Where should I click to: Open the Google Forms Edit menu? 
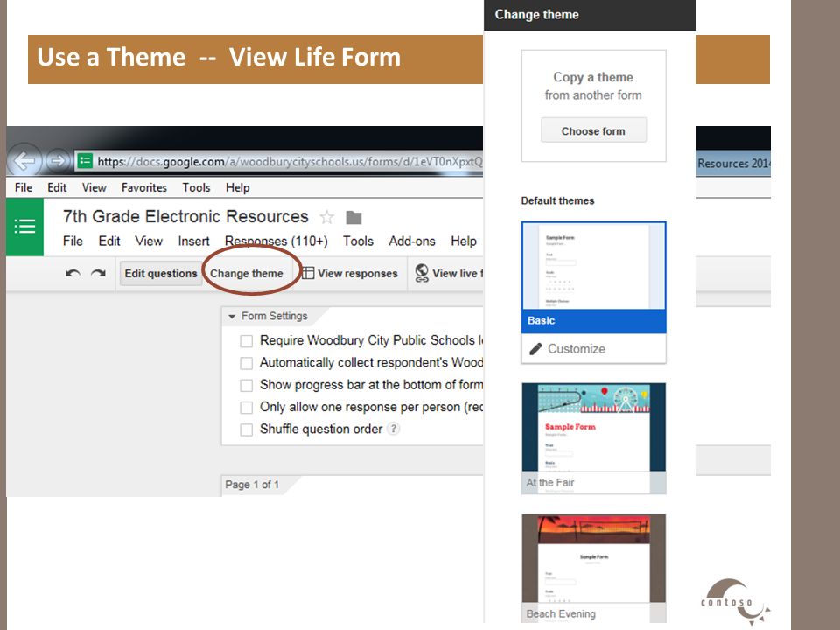point(109,241)
